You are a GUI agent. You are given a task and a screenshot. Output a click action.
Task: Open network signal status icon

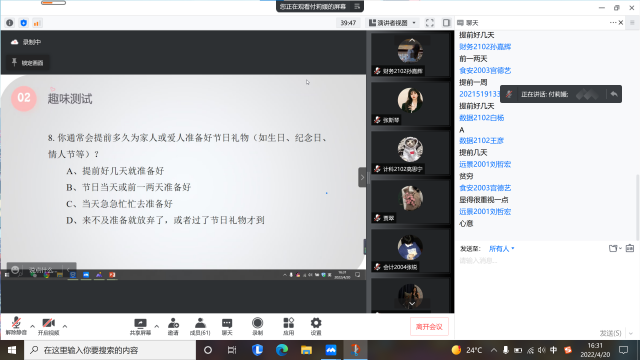[37, 23]
